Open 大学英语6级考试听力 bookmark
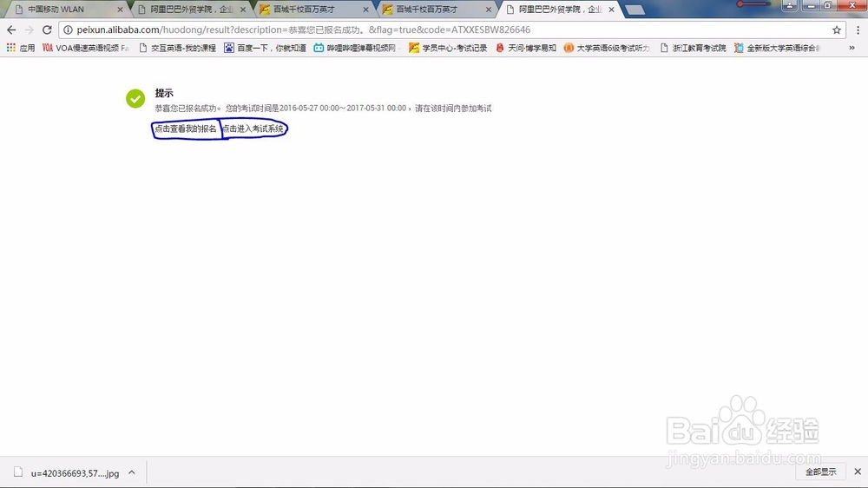 coord(607,48)
